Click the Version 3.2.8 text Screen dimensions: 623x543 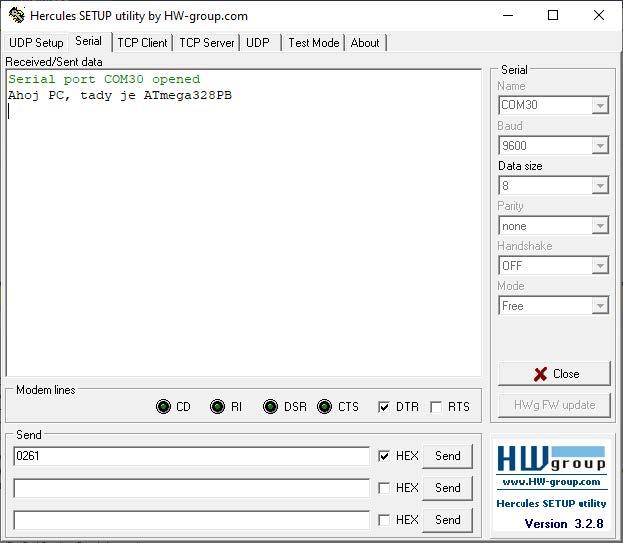(564, 524)
